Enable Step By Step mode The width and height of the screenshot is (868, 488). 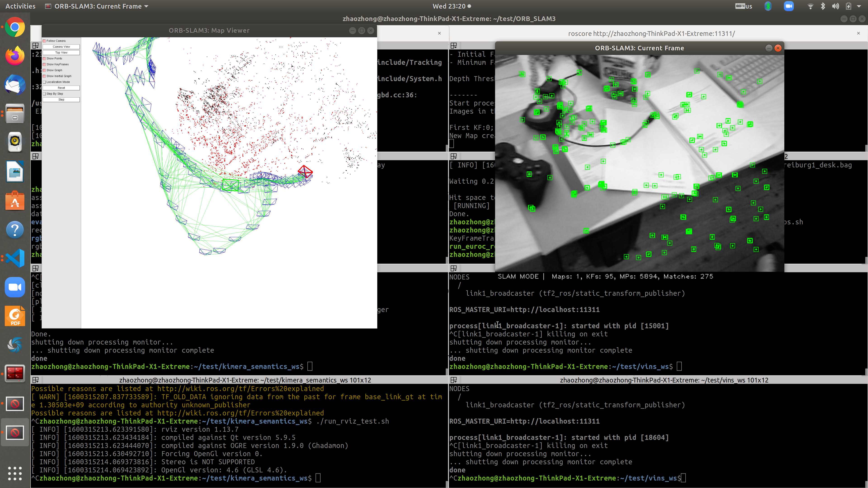click(x=44, y=94)
